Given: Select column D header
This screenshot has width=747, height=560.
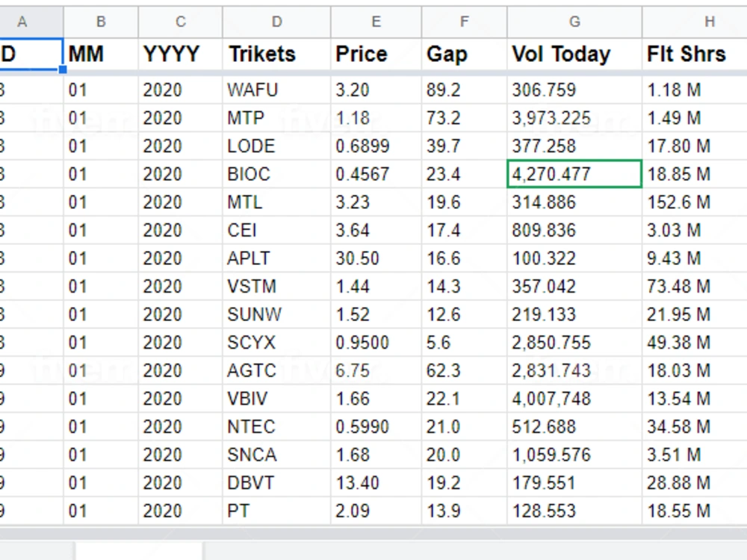Looking at the screenshot, I should tap(276, 22).
